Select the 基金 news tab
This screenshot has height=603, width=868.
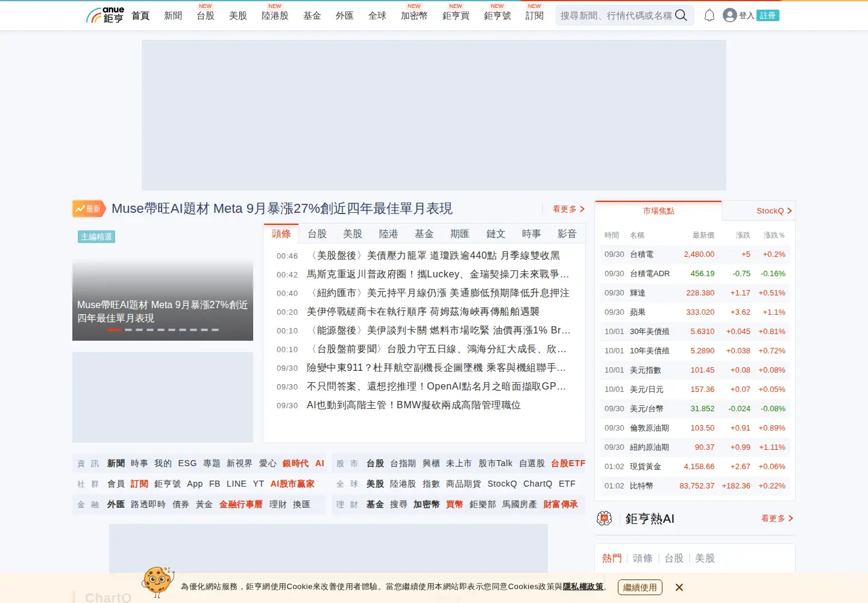pyautogui.click(x=424, y=234)
